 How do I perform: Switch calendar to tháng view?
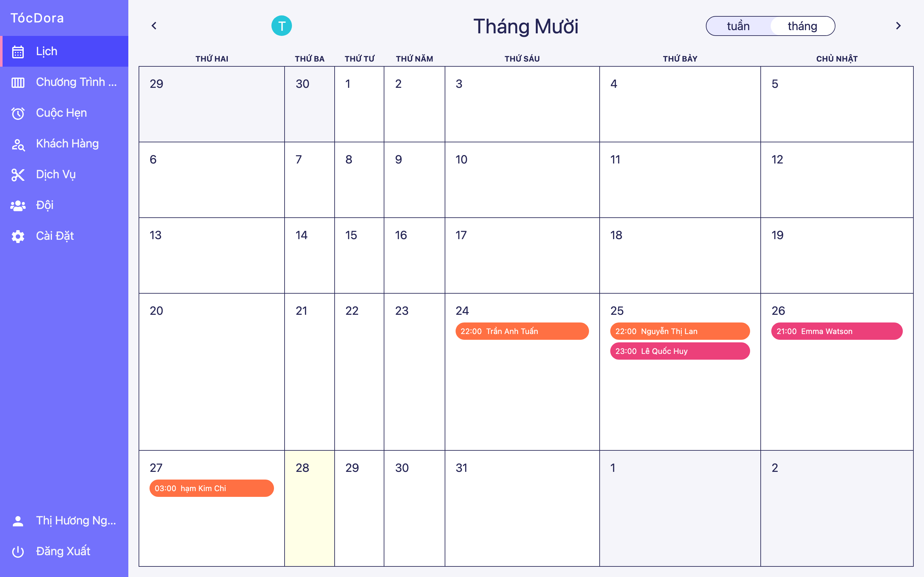click(x=802, y=26)
